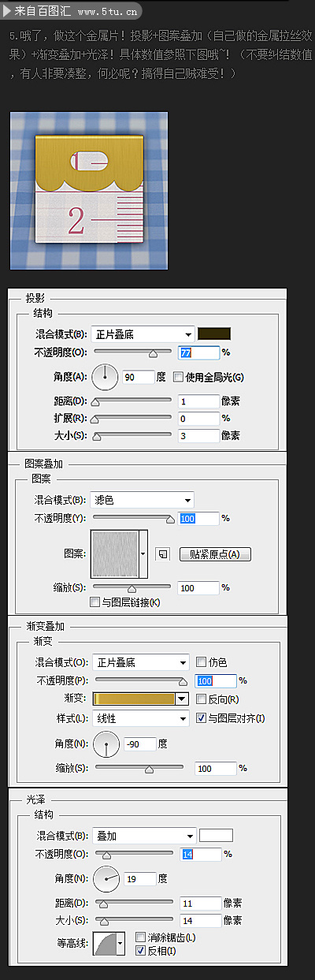Open drop shadow blend mode 正片叠底 dropdown
The image size is (315, 980).
coord(143,333)
